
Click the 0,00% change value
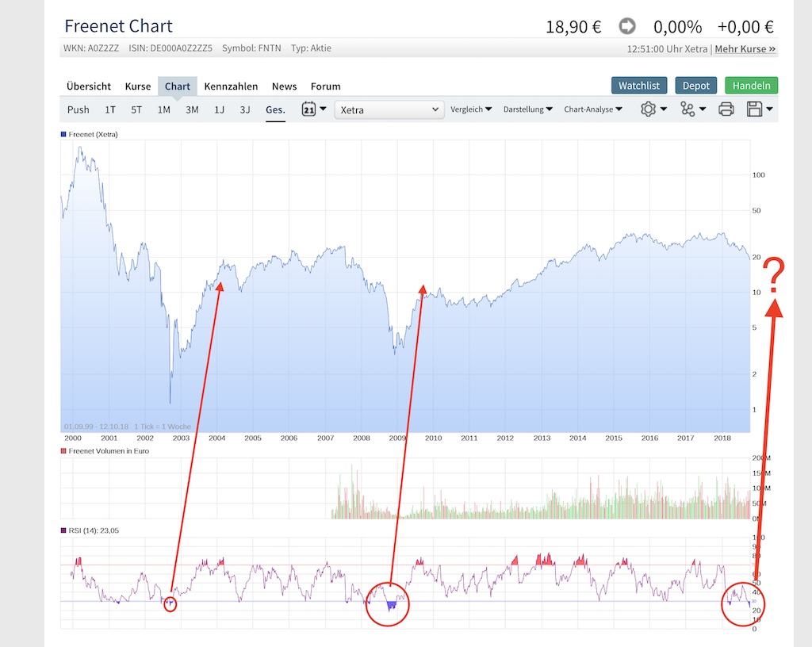click(677, 27)
